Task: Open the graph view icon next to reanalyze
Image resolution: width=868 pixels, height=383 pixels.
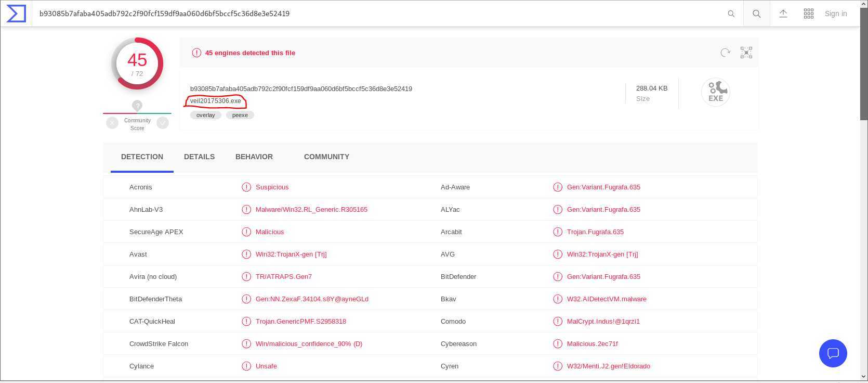Action: (746, 53)
